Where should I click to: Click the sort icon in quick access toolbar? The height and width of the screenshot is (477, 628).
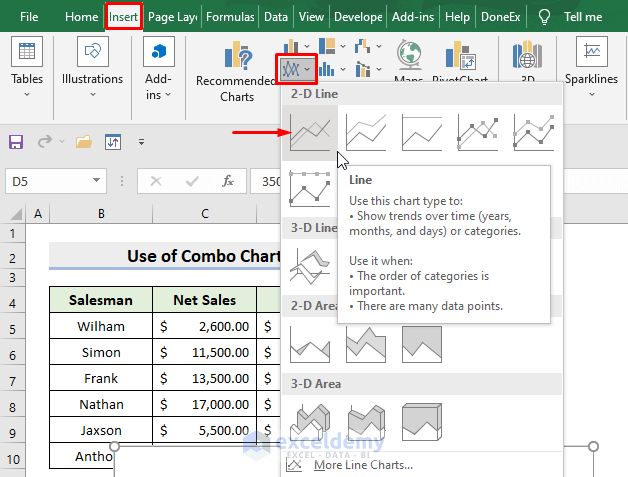click(x=113, y=142)
